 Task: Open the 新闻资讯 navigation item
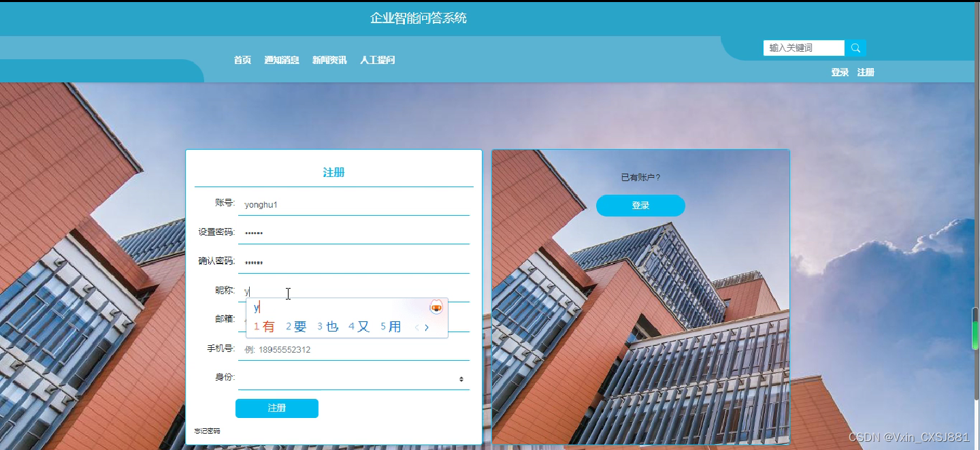[329, 60]
